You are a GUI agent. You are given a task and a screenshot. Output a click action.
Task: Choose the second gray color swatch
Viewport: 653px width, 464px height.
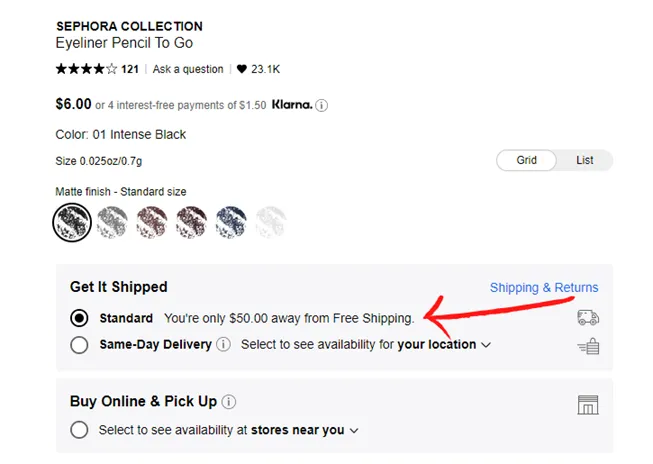coord(112,221)
